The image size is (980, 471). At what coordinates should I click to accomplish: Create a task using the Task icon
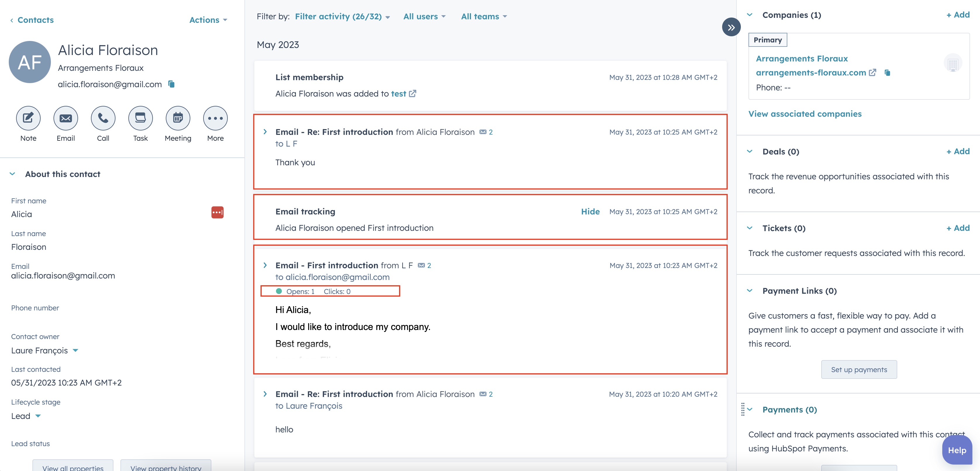point(140,118)
